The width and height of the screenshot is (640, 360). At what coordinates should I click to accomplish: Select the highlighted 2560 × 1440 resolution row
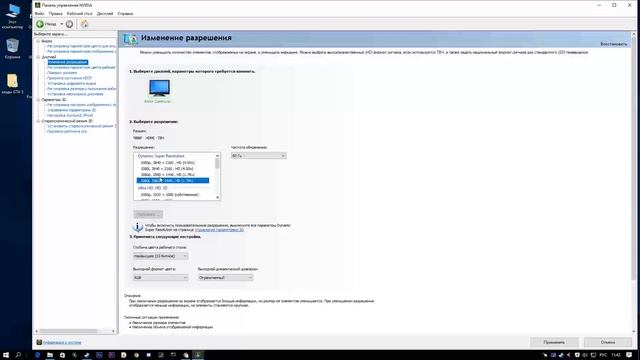[173, 180]
